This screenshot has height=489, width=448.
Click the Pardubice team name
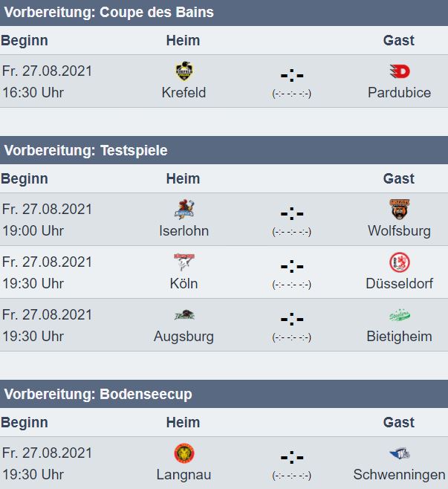point(400,93)
